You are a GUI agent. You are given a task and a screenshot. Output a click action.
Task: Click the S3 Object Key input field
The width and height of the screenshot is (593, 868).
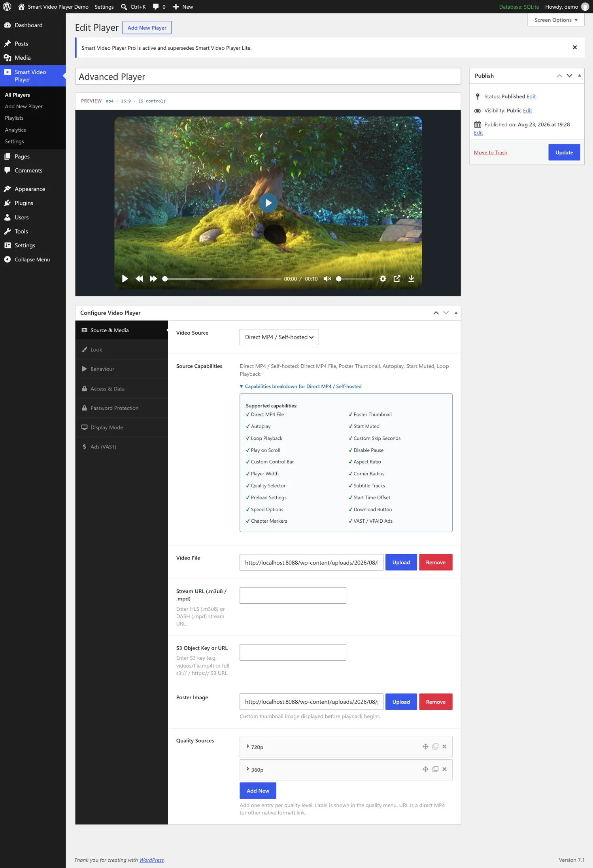pos(293,652)
